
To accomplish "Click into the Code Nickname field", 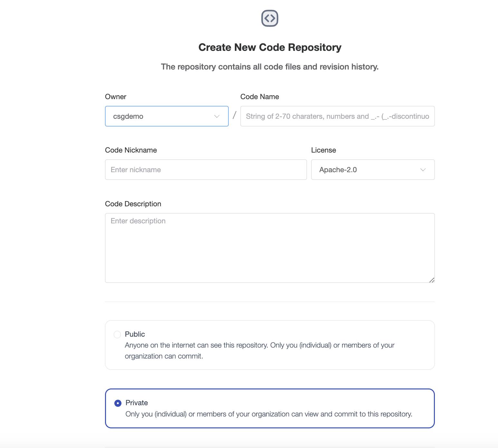I will pyautogui.click(x=206, y=170).
